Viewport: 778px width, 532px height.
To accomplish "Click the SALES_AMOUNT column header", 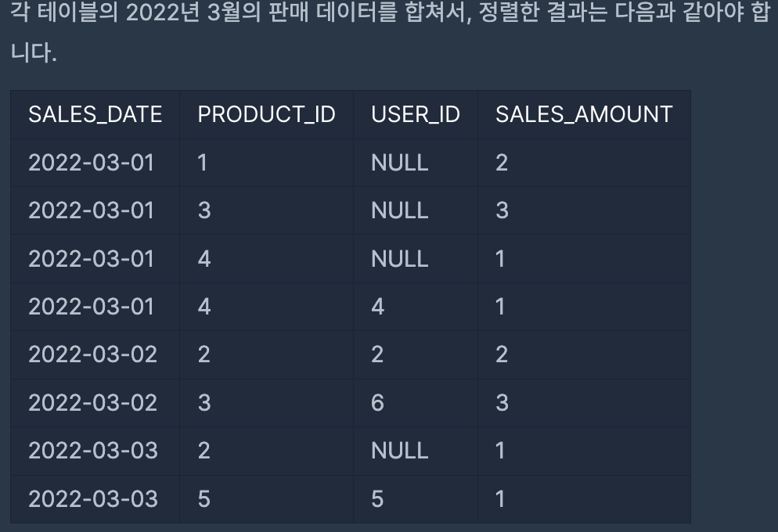I will pyautogui.click(x=583, y=114).
